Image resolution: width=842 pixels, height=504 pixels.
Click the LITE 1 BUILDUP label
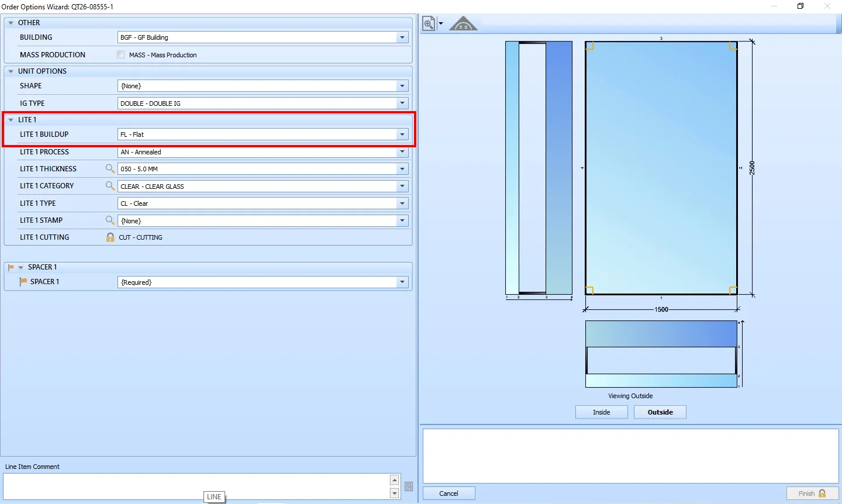(x=44, y=134)
